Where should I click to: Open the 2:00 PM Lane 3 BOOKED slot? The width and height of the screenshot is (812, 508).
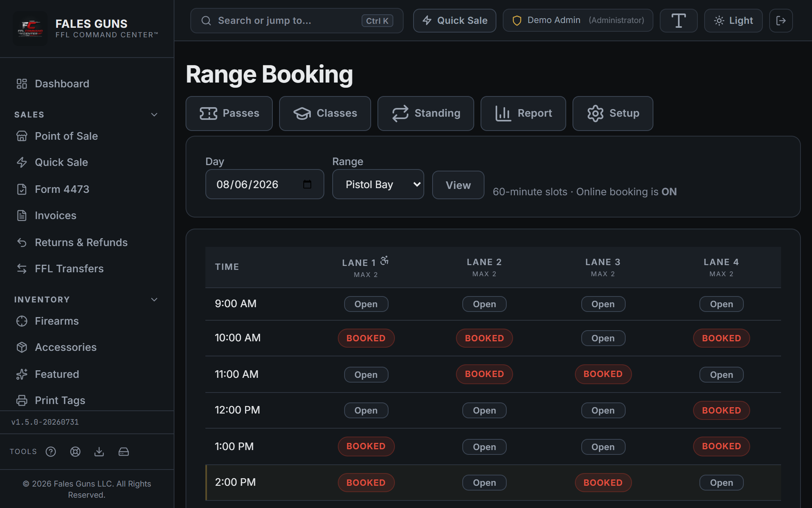point(603,483)
